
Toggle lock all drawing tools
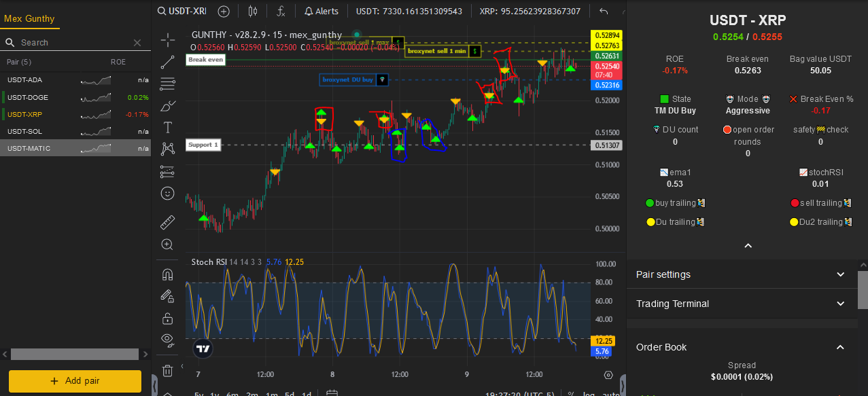click(x=167, y=318)
